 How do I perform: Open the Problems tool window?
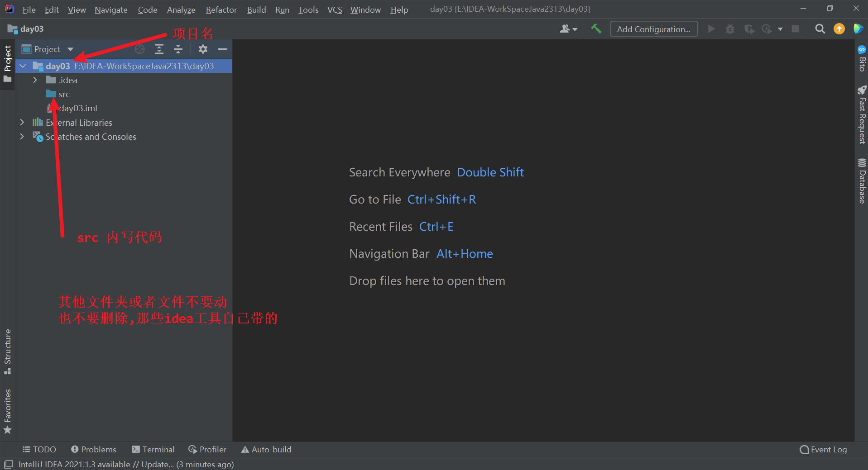[94, 449]
